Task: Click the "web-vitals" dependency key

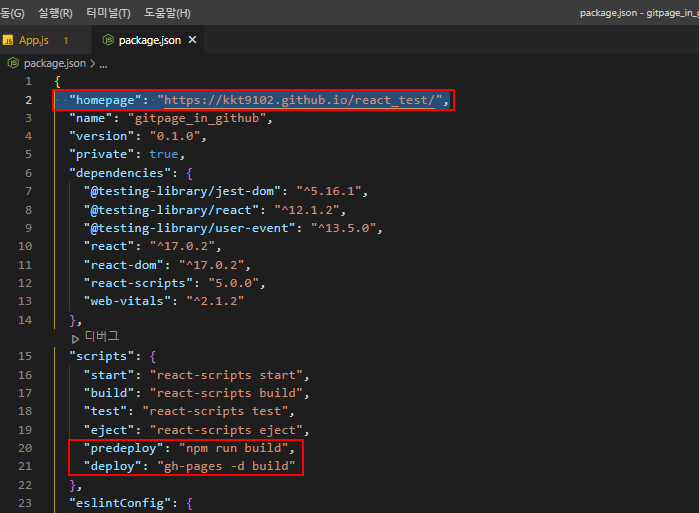Action: click(127, 301)
